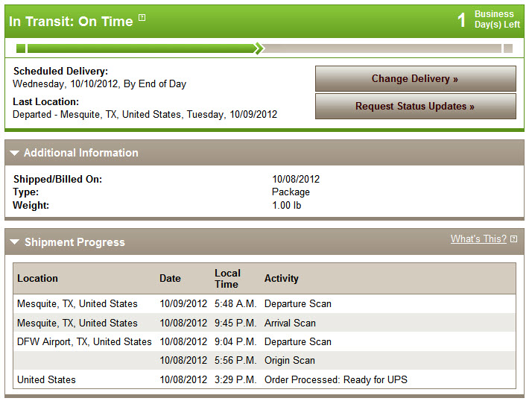Click the green chevron progress marker
The height and width of the screenshot is (404, 532).
pos(259,48)
